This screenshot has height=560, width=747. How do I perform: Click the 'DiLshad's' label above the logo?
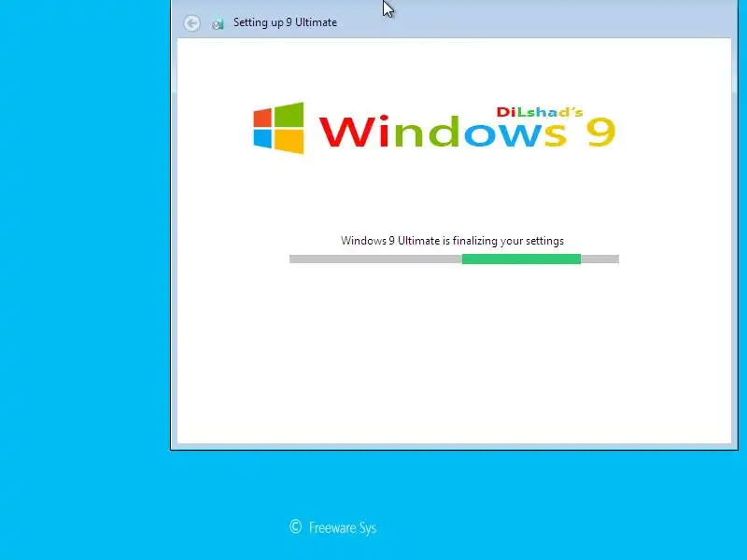click(x=540, y=112)
